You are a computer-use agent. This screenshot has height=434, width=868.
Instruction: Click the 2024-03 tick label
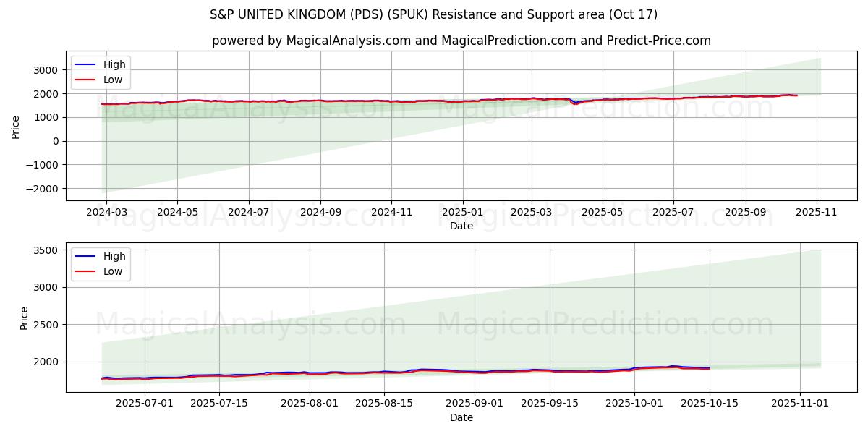coord(106,213)
